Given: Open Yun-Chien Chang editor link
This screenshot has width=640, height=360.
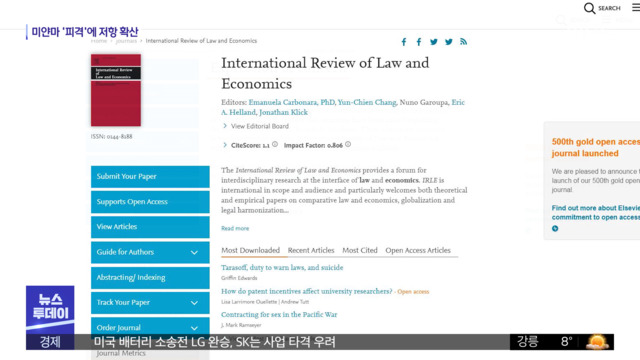Looking at the screenshot, I should coord(367,102).
